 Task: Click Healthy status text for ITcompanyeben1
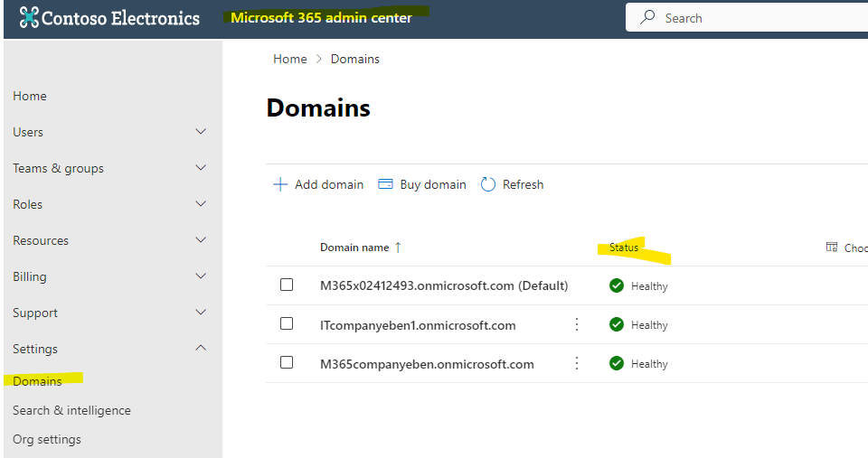pos(649,324)
